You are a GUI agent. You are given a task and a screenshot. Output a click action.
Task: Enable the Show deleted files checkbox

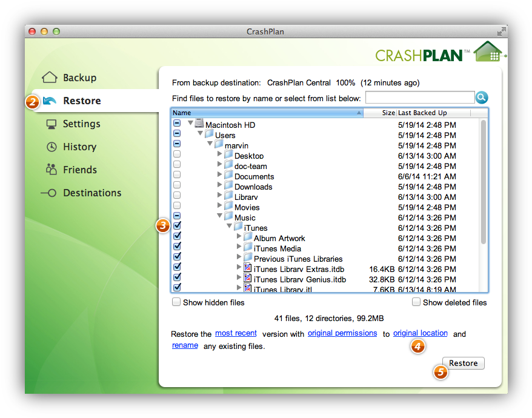click(416, 301)
